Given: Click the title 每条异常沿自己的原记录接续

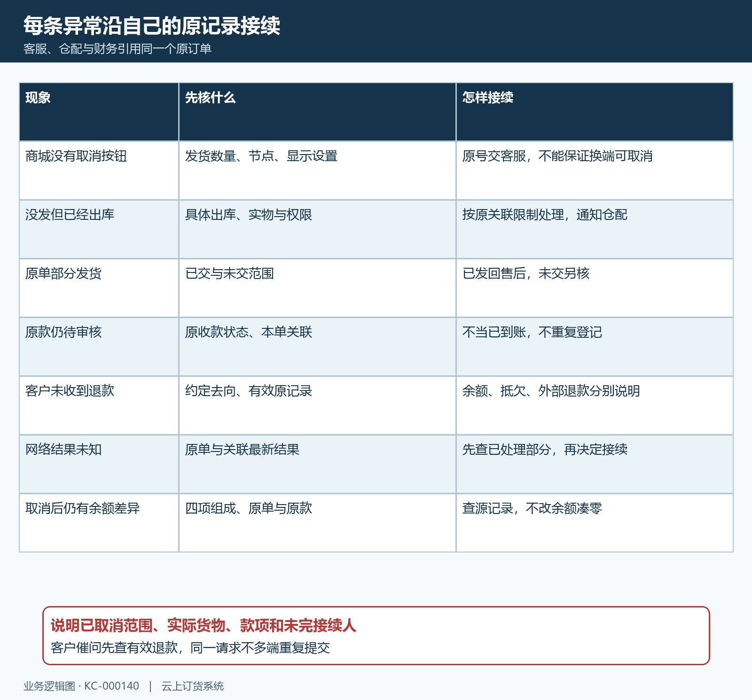Looking at the screenshot, I should pos(152,25).
